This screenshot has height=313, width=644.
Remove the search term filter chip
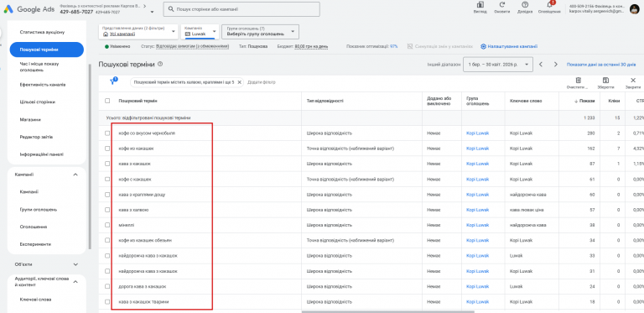pos(240,82)
